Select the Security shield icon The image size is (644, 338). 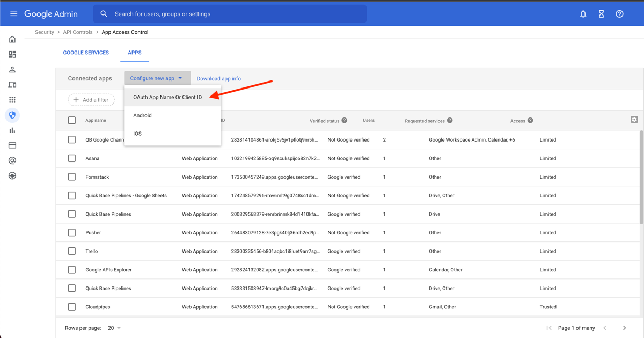coord(12,115)
